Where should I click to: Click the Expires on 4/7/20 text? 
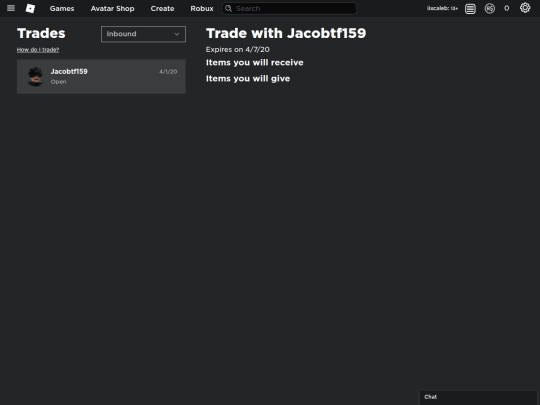238,50
